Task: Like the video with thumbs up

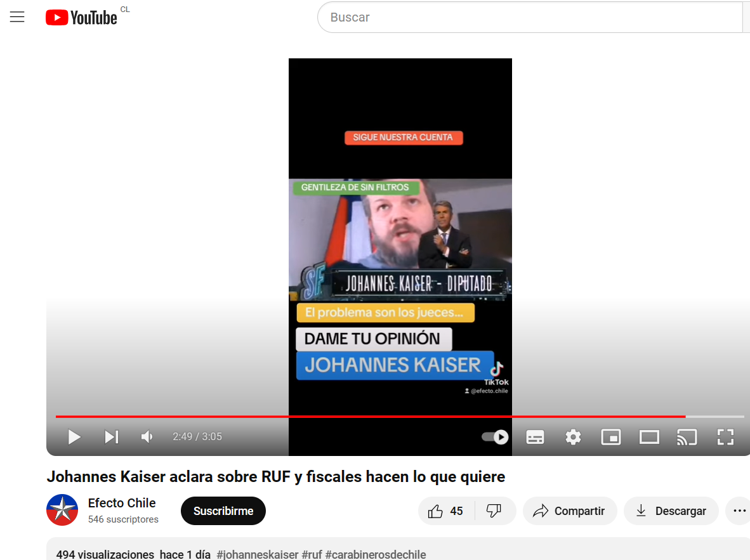Action: click(x=446, y=511)
